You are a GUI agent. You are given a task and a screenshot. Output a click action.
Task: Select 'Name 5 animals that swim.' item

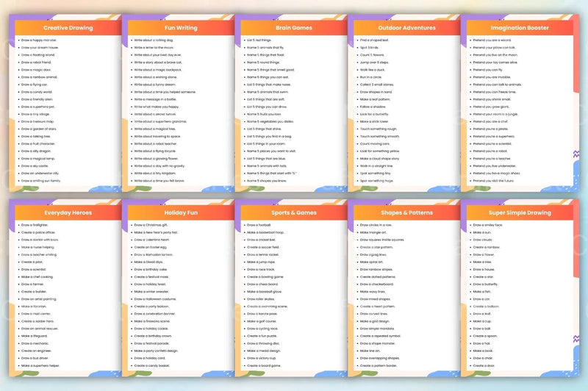click(268, 92)
